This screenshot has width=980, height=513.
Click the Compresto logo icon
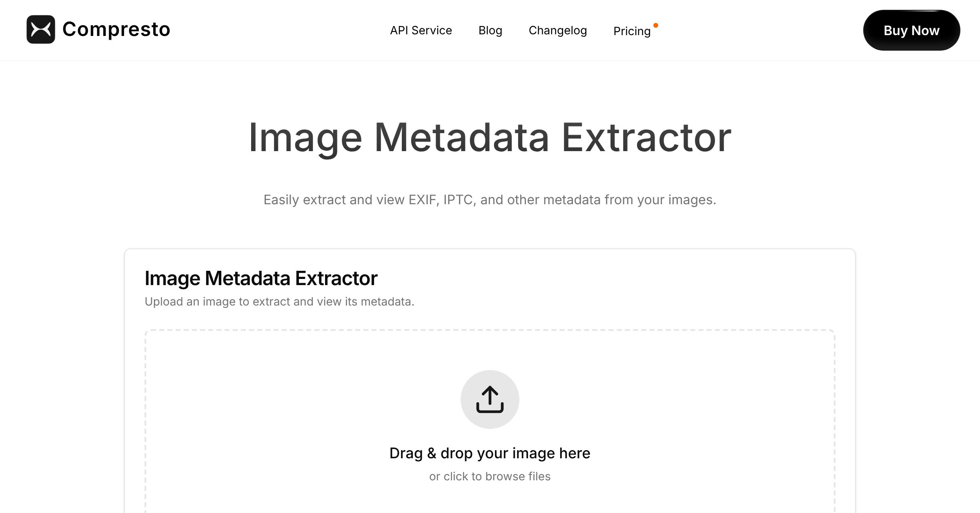coord(41,29)
